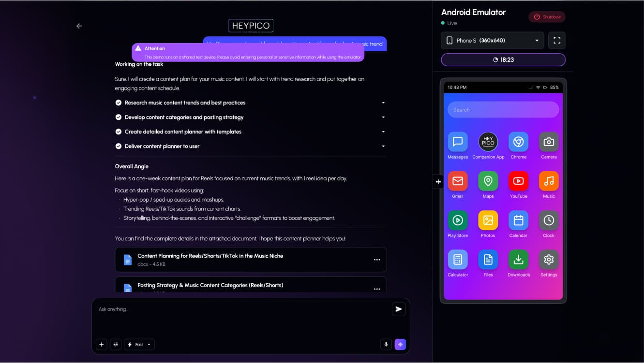Click the Live status indicator
The height and width of the screenshot is (363, 644).
[x=449, y=23]
